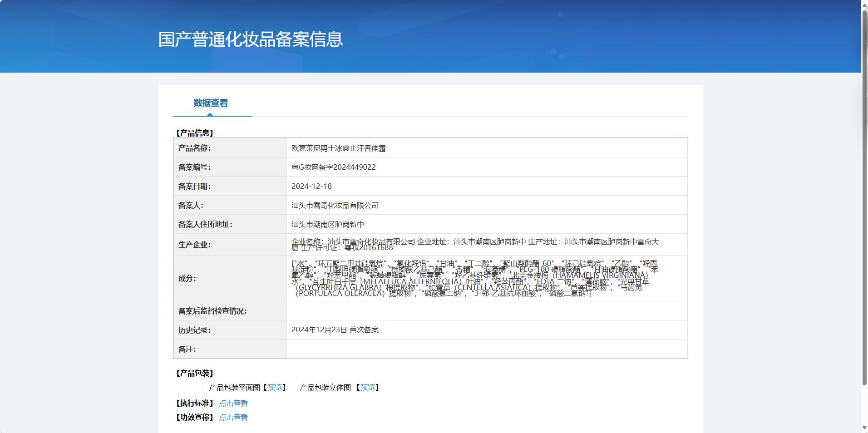Click the scrollbar up arrow
868x433 pixels.
tap(864, 4)
